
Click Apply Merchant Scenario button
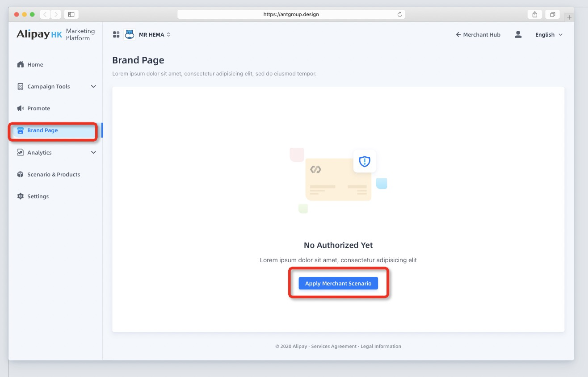pyautogui.click(x=338, y=284)
